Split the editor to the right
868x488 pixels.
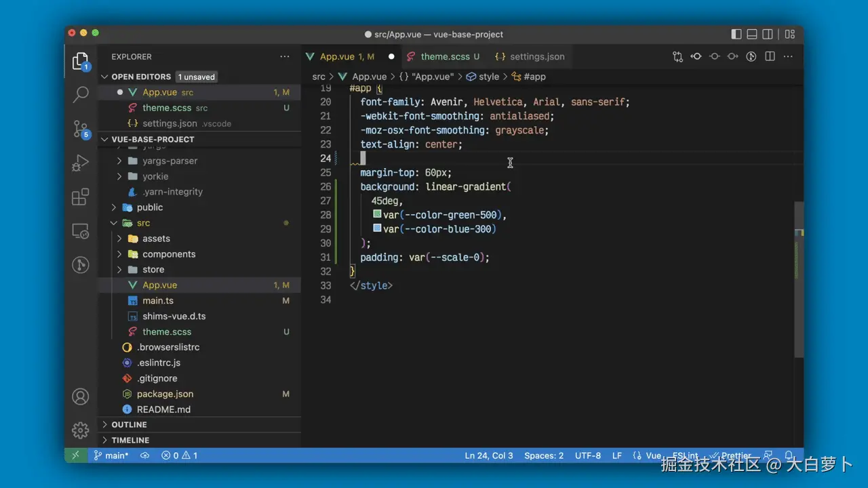[x=769, y=57]
